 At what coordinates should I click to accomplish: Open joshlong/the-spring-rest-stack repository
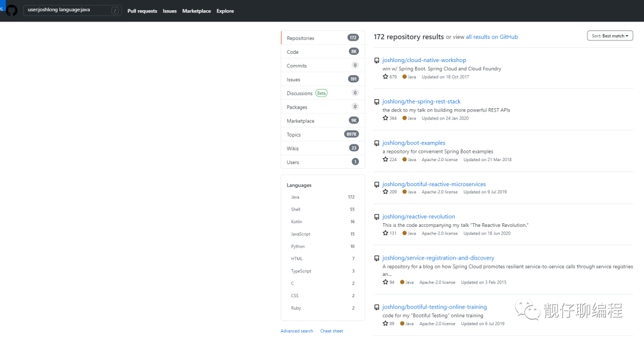422,101
